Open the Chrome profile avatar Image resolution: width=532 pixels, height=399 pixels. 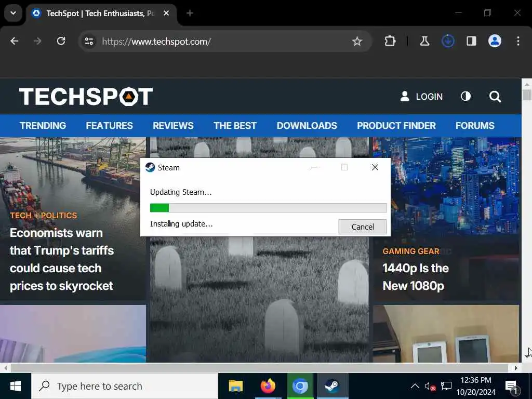[495, 41]
